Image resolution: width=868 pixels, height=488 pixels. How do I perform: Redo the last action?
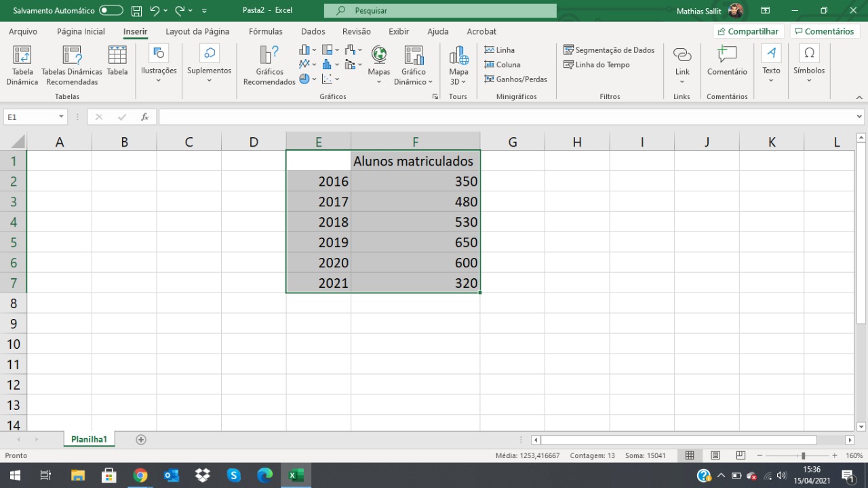pyautogui.click(x=180, y=11)
